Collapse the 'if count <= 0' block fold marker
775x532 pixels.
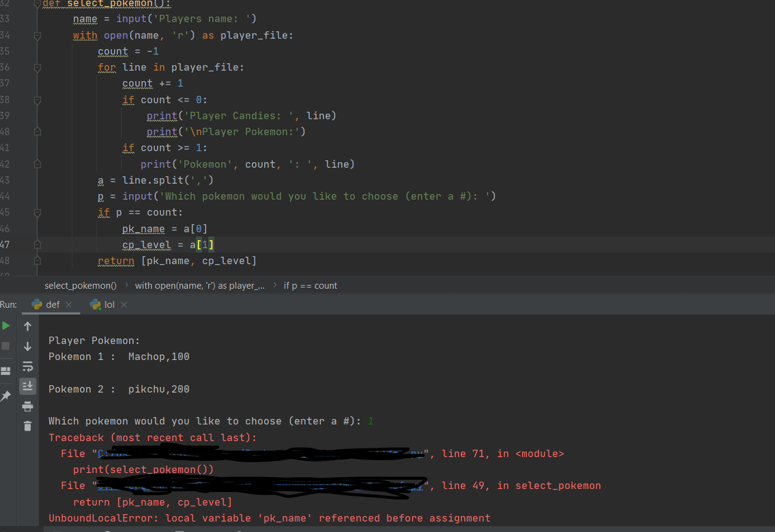[37, 100]
